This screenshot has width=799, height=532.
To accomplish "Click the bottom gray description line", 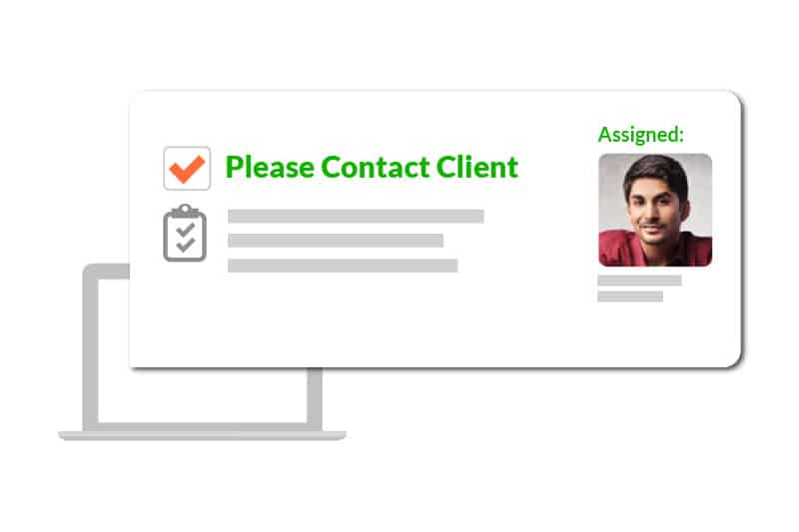I will (343, 266).
